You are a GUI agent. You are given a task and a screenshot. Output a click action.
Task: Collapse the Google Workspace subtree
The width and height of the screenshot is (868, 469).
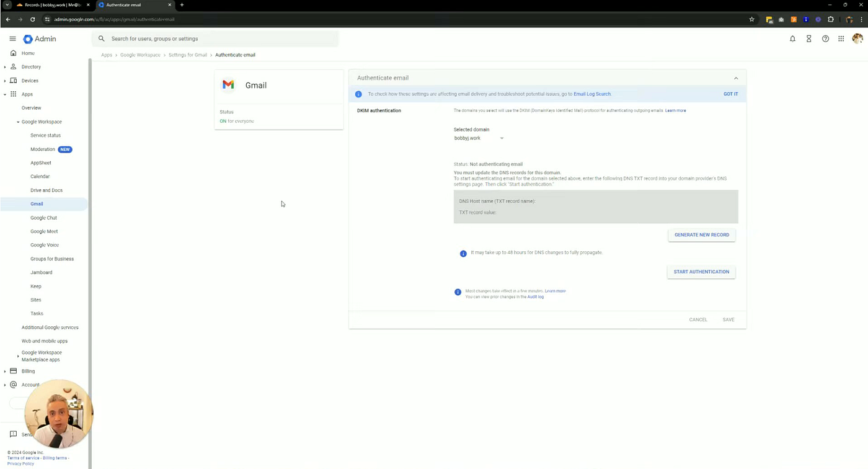[x=18, y=122]
